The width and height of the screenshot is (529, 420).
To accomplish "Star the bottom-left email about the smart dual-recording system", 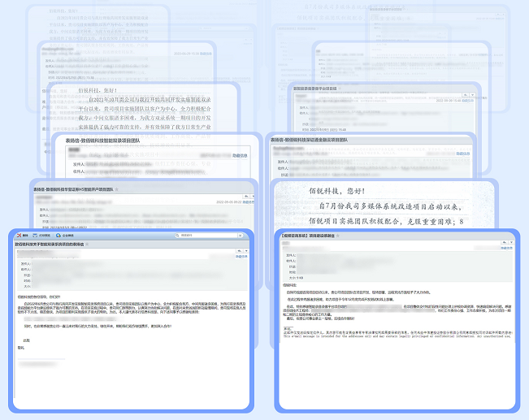I will click(87, 244).
